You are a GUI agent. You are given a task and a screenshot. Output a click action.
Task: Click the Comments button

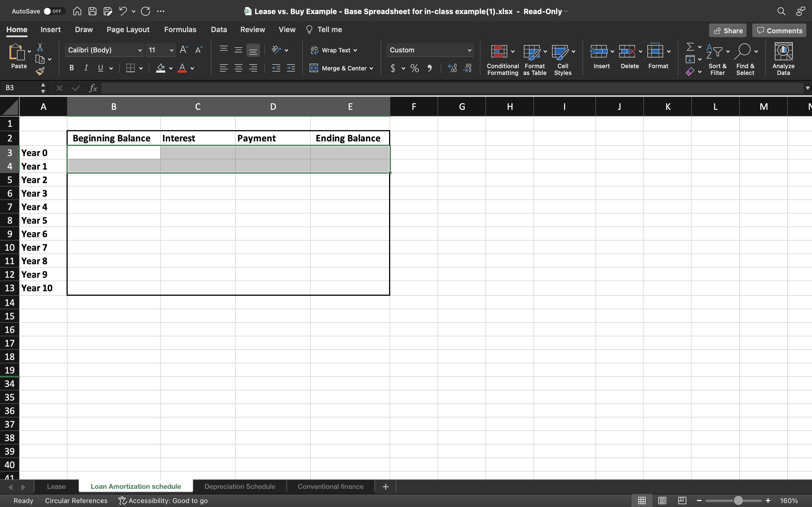click(x=779, y=30)
